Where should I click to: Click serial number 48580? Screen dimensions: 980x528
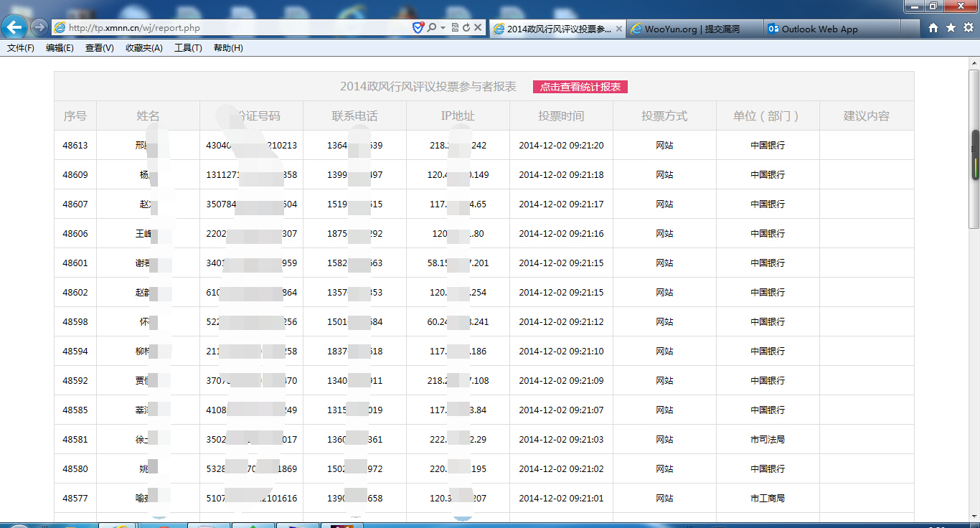click(75, 468)
